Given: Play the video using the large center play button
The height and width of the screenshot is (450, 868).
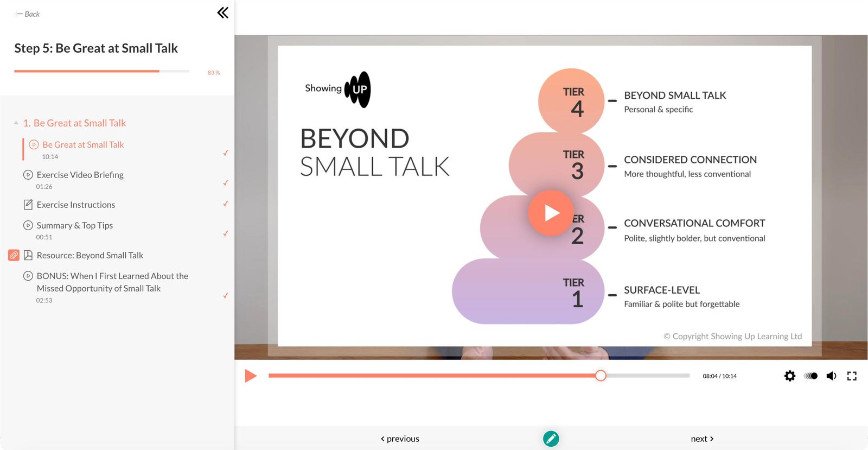Looking at the screenshot, I should [551, 213].
